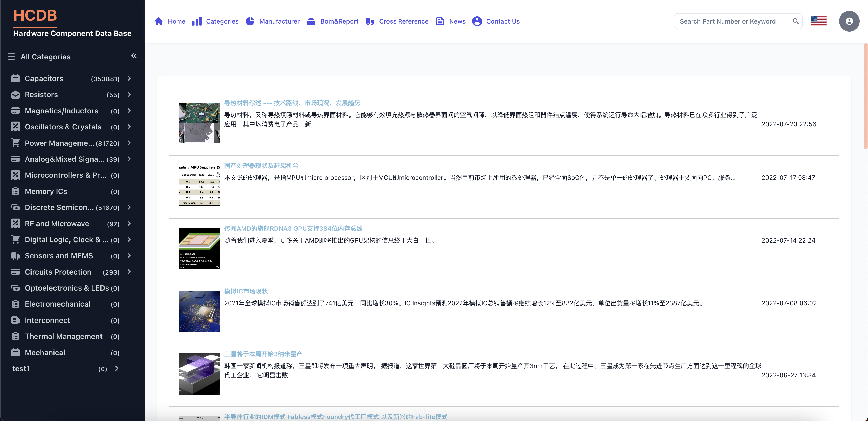868x421 pixels.
Task: Click the RF and Microwave icon
Action: click(x=16, y=223)
